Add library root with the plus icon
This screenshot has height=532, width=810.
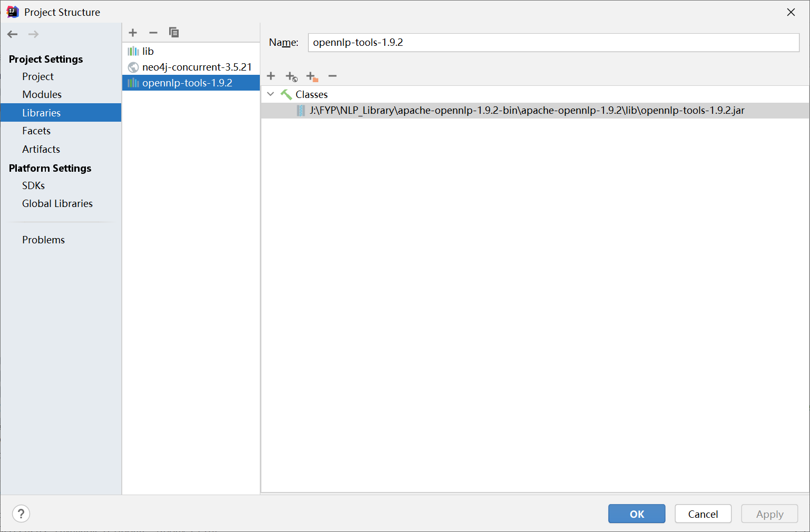pyautogui.click(x=271, y=76)
